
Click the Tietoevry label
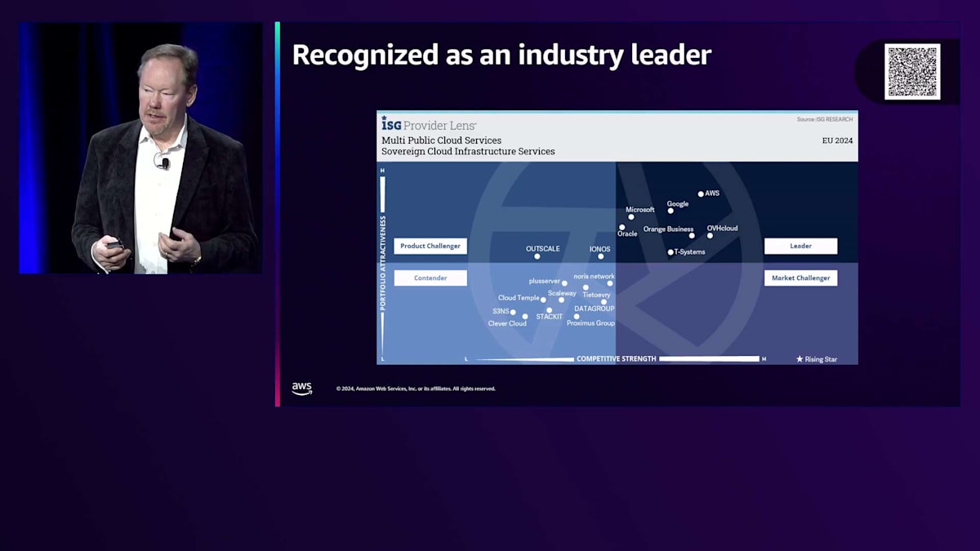596,295
